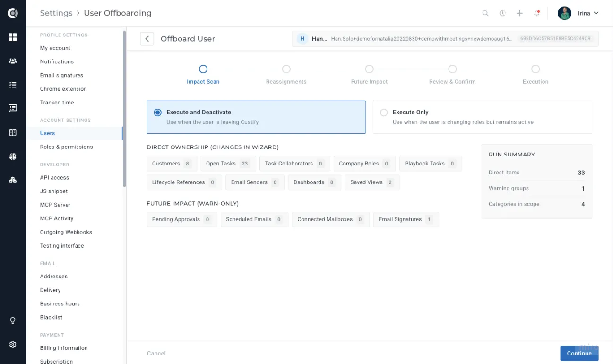Go to the Execution step
613x364 pixels.
pyautogui.click(x=535, y=75)
